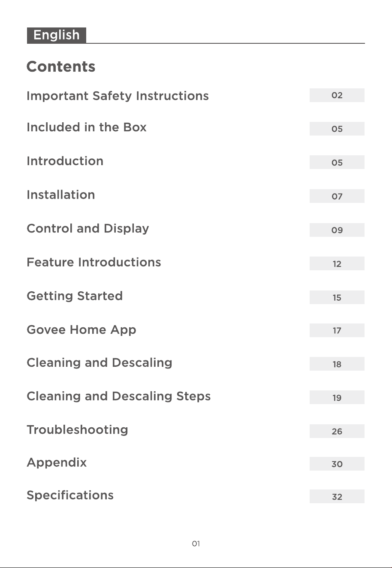Click the Contents heading
Image resolution: width=392 pixels, height=568 pixels.
[61, 67]
